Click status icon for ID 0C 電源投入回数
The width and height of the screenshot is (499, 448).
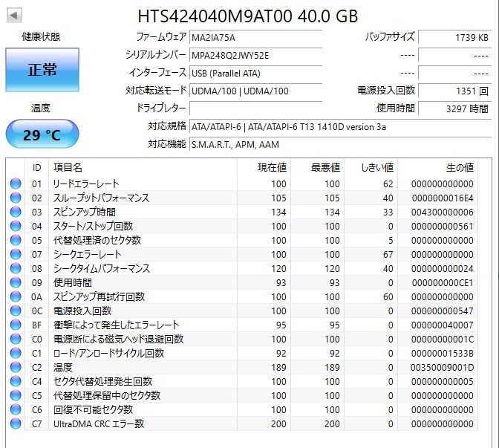(16, 311)
